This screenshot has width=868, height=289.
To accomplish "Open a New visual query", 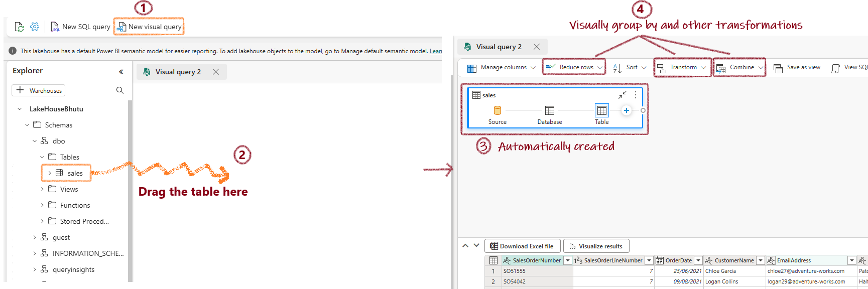I will click(149, 27).
